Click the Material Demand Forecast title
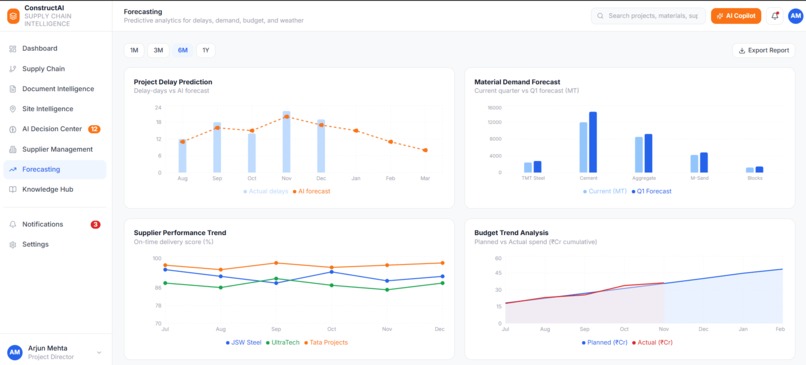The image size is (806, 365). (x=517, y=82)
